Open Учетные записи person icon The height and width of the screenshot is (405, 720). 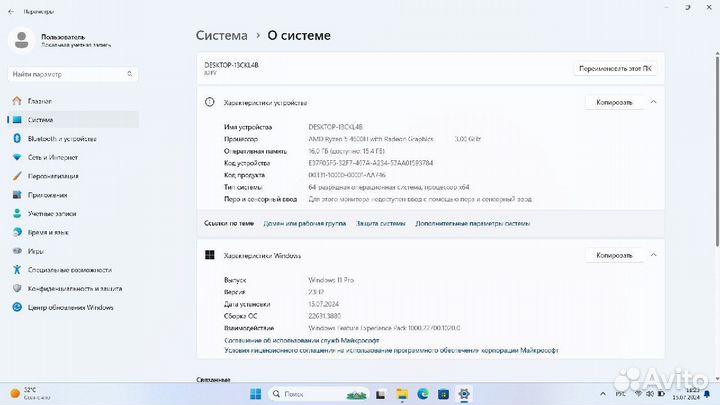click(17, 214)
